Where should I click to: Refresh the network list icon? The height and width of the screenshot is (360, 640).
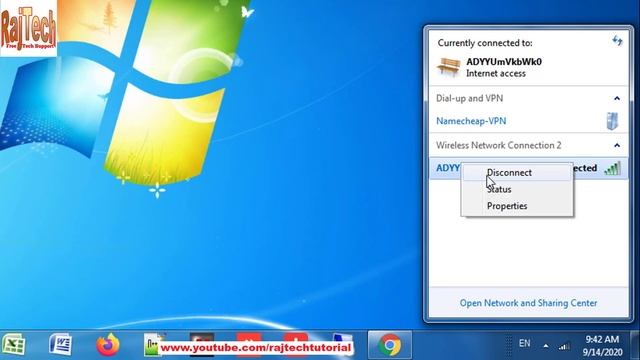click(617, 40)
